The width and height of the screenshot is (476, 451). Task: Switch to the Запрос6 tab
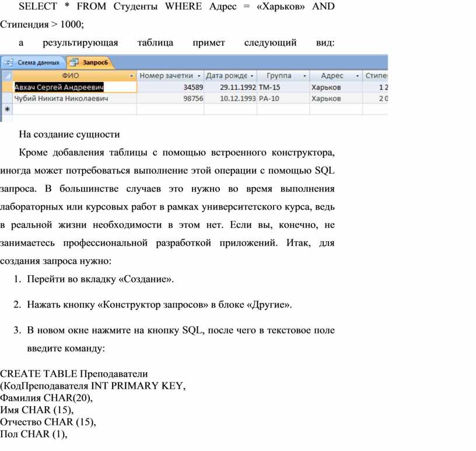click(x=90, y=62)
